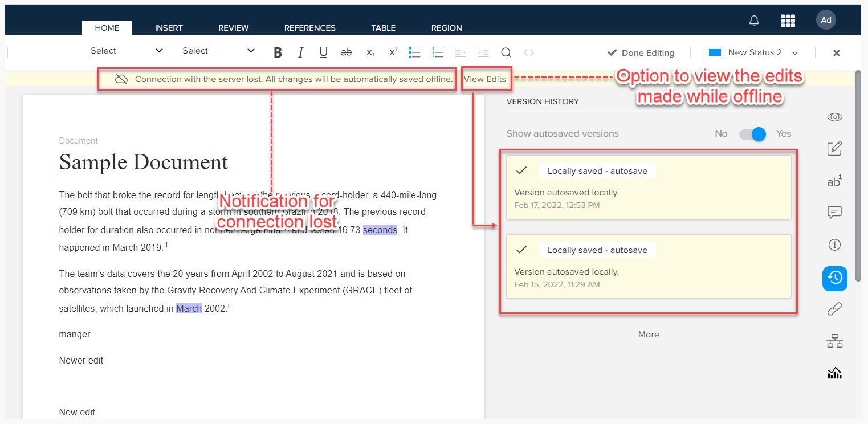Open the comments panel in sidebar
This screenshot has height=424, width=868.
coord(834,213)
